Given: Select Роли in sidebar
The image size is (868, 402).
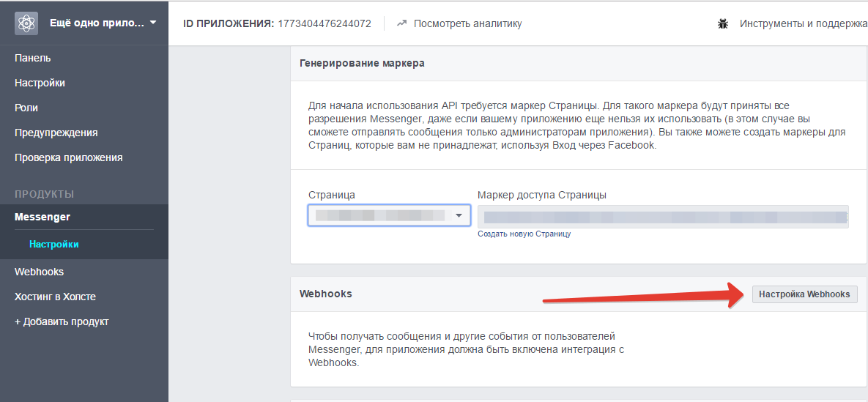Looking at the screenshot, I should 26,108.
